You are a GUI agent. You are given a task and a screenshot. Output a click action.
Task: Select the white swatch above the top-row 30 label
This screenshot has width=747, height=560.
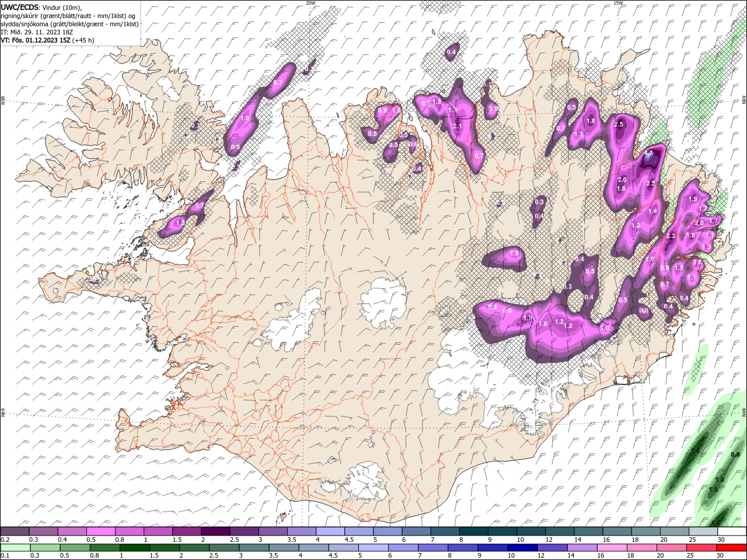[x=731, y=531]
